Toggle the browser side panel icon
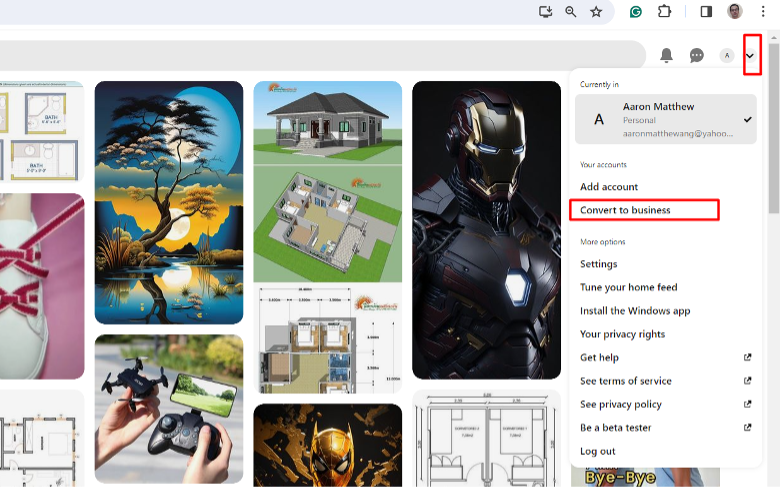 (706, 11)
